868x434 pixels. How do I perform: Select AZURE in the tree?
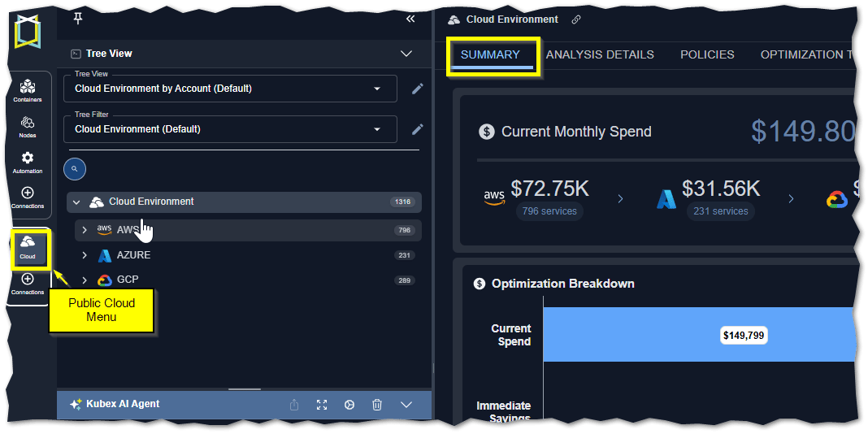click(x=133, y=255)
